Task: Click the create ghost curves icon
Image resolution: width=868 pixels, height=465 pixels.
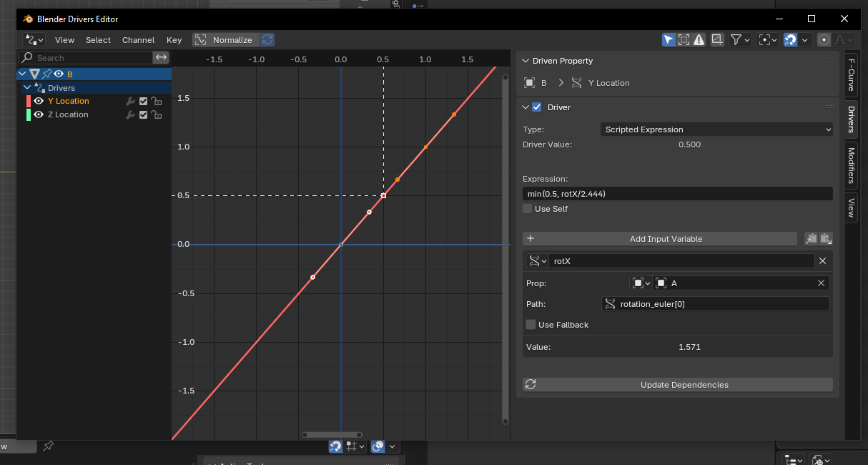Action: pos(717,40)
